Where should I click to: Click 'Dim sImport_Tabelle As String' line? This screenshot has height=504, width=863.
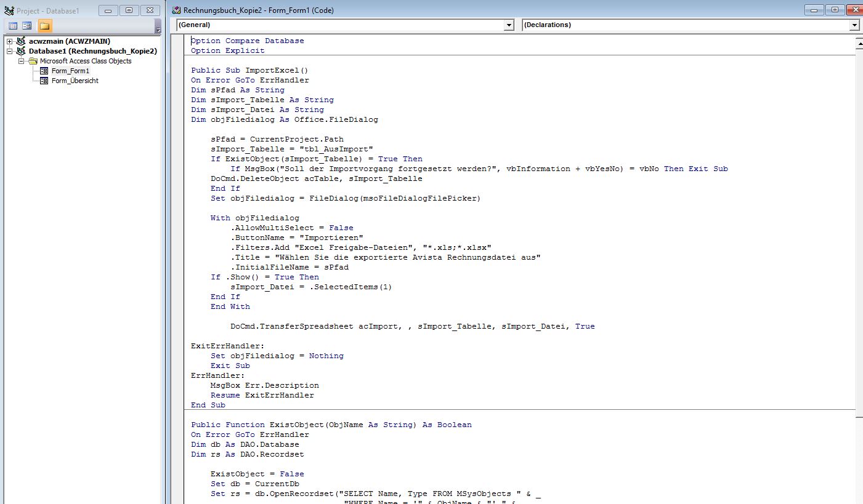pos(262,100)
